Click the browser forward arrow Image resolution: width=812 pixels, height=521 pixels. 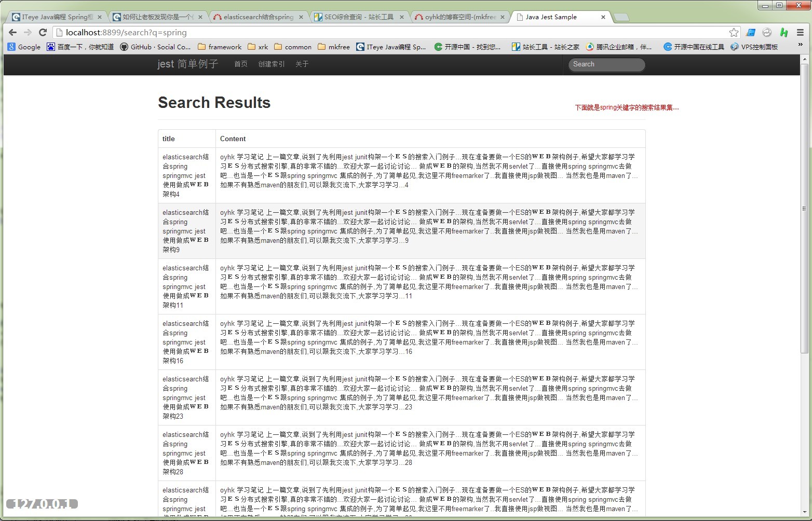point(28,33)
